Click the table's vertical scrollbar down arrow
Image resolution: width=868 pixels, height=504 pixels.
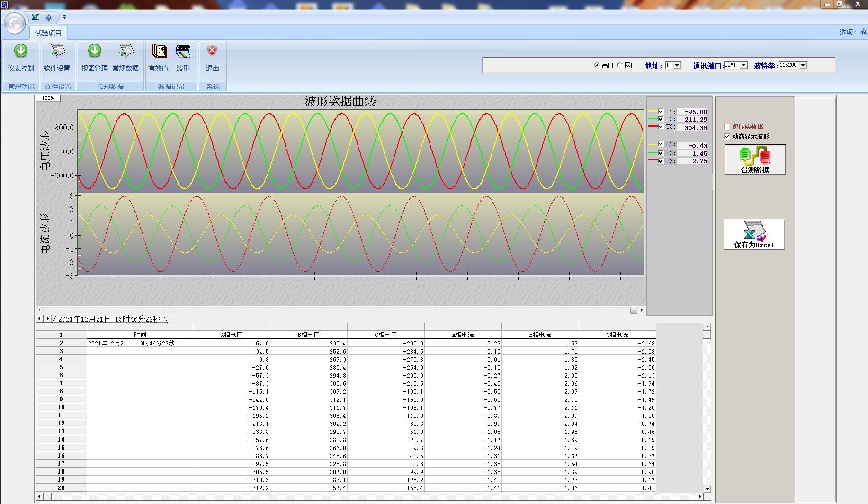707,489
